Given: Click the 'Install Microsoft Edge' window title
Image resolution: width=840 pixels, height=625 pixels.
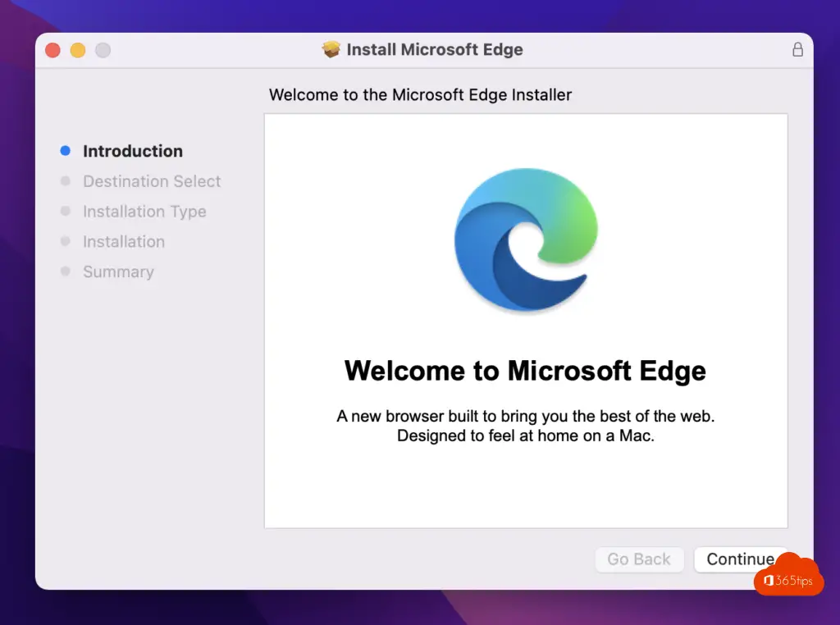Looking at the screenshot, I should click(435, 49).
